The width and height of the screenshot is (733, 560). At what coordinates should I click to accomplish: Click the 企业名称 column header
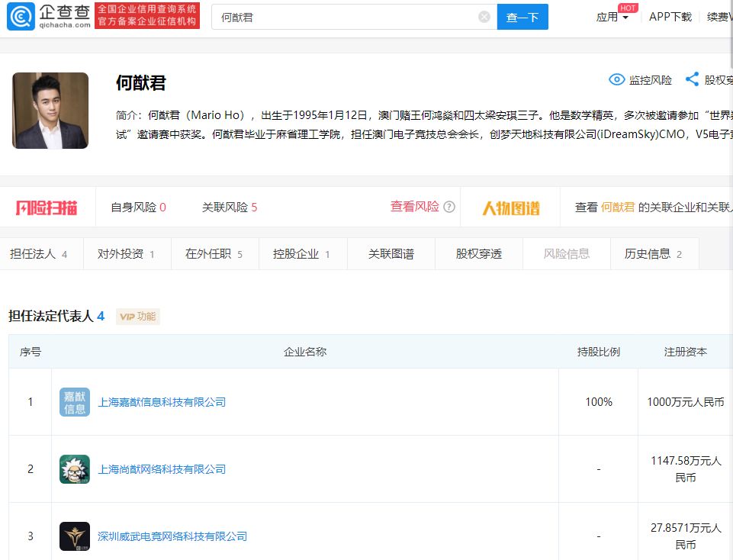[x=305, y=352]
